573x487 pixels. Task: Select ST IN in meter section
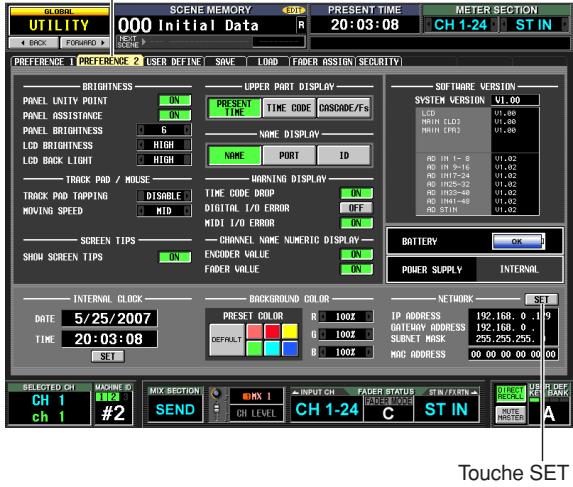(x=534, y=25)
